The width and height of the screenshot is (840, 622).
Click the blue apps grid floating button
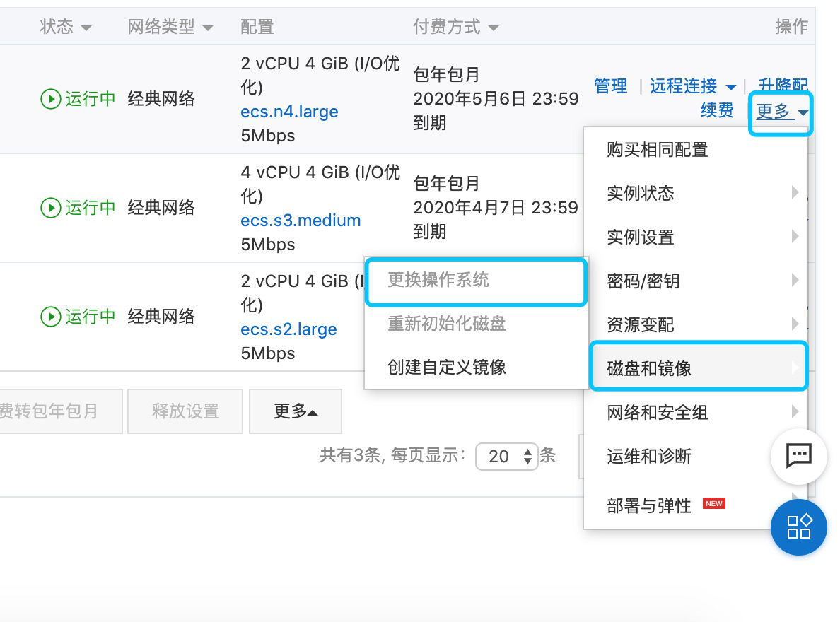point(799,527)
